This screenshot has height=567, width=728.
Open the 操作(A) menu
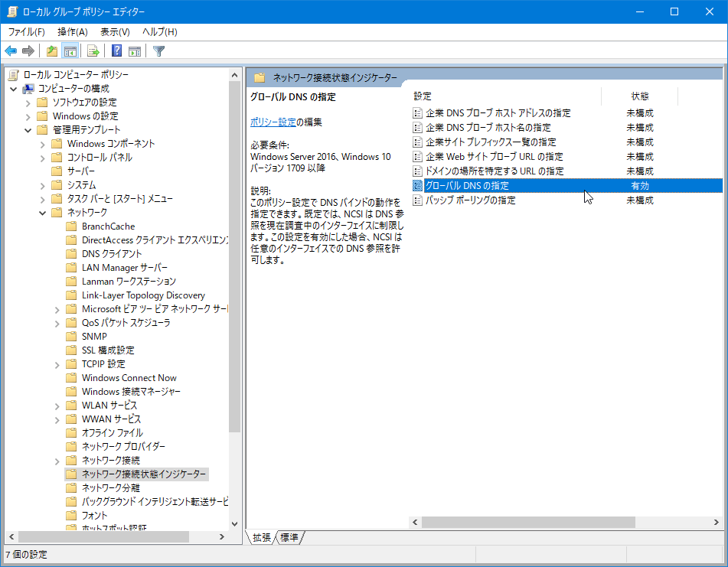(x=72, y=31)
